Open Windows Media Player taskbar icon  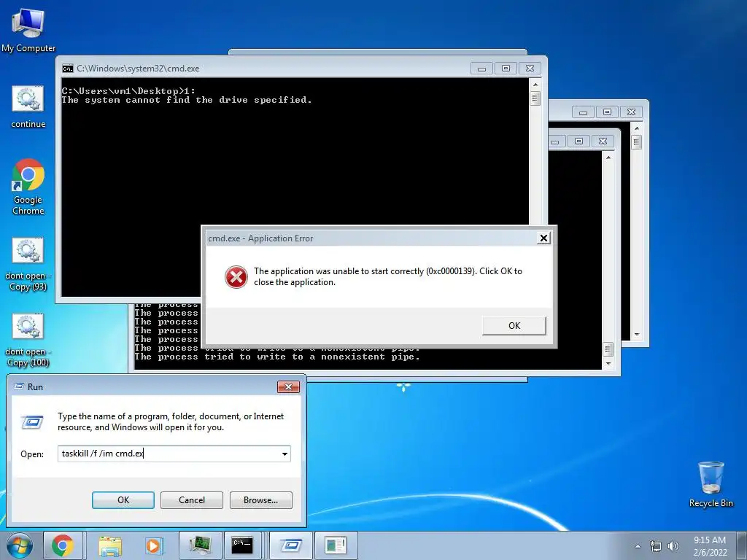coord(154,545)
